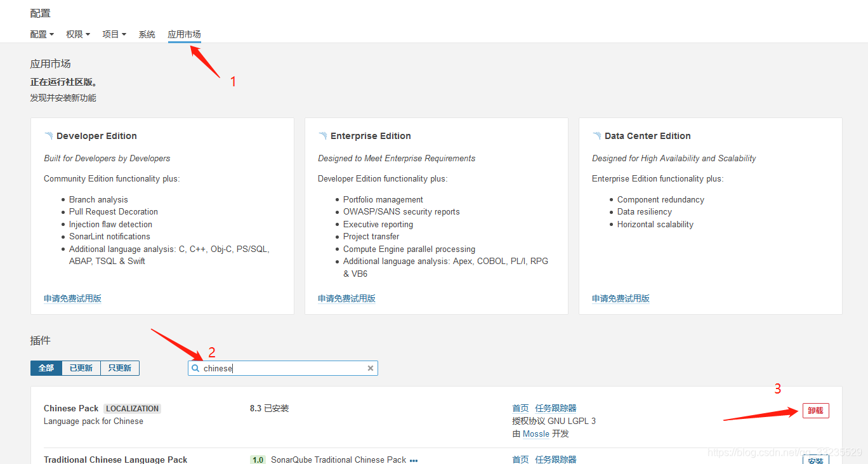
Task: Request free trial for Data Center Edition
Action: tap(621, 298)
